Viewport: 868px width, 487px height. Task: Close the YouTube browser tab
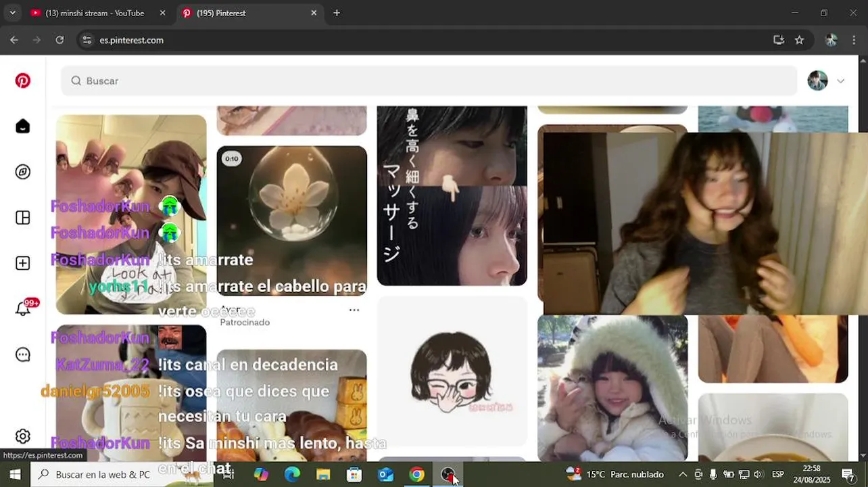pyautogui.click(x=162, y=13)
